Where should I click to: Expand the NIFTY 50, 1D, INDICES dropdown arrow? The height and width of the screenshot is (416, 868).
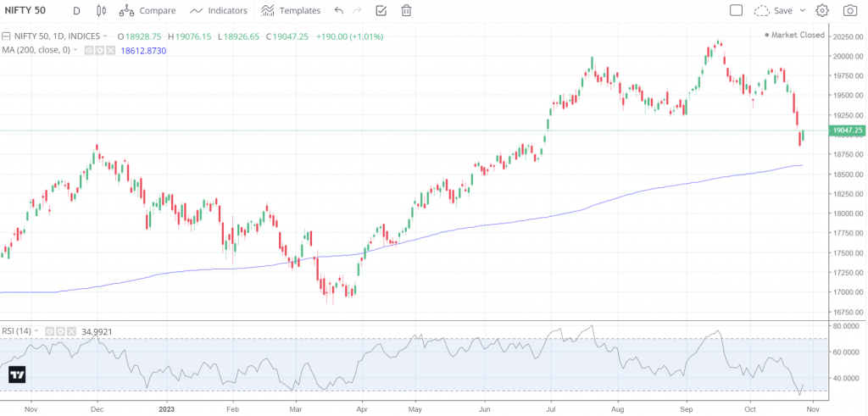[105, 36]
